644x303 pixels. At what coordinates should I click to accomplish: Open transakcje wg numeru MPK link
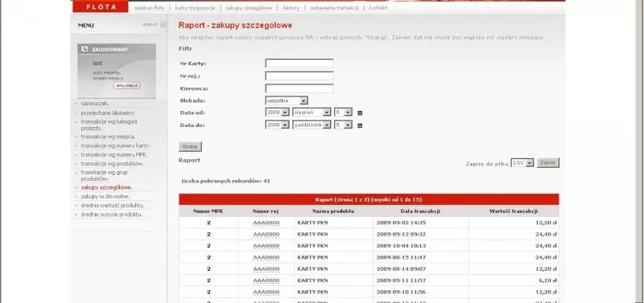[x=114, y=154]
